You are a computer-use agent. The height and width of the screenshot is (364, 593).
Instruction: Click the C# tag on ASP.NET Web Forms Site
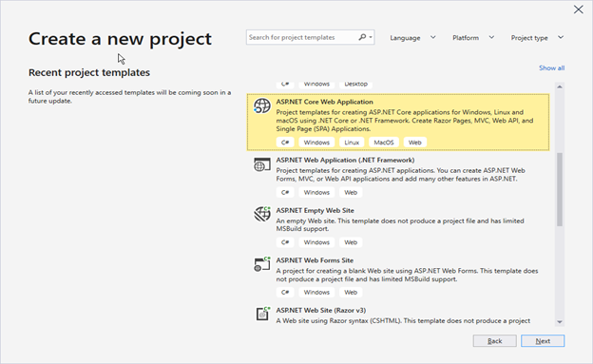click(285, 292)
